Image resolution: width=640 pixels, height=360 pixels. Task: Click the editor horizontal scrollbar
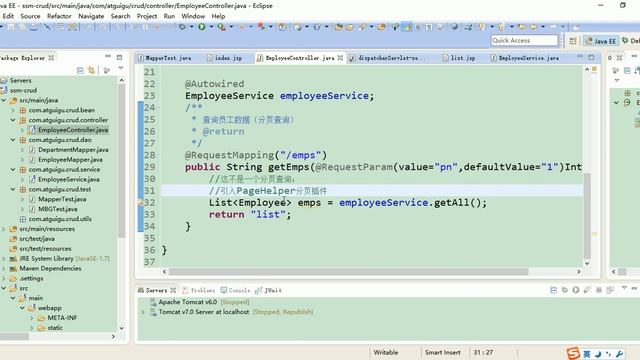click(x=349, y=271)
